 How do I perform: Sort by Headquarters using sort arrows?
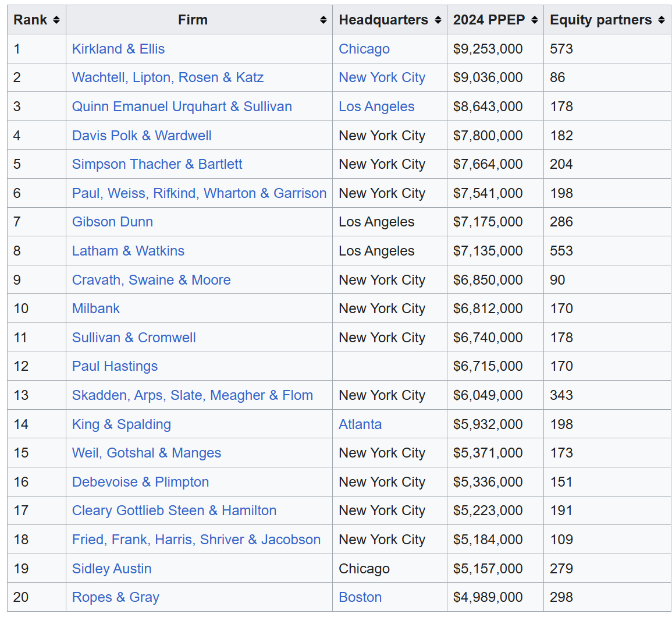click(438, 20)
